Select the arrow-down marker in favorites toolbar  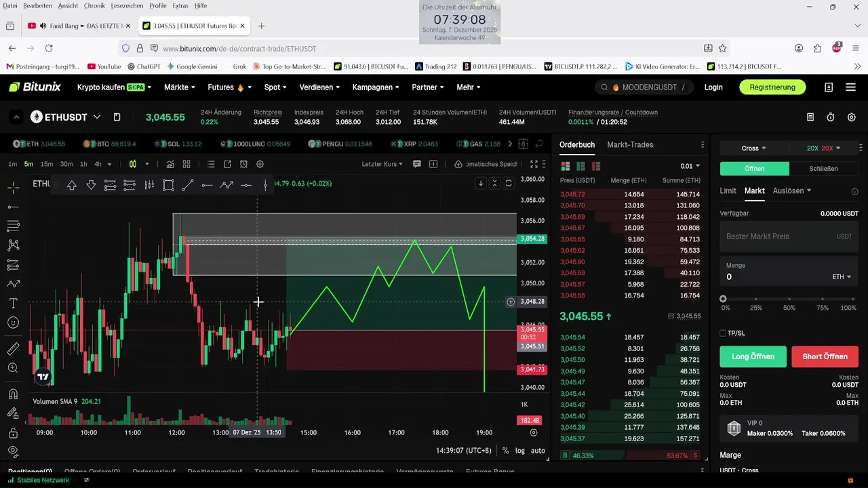[91, 185]
